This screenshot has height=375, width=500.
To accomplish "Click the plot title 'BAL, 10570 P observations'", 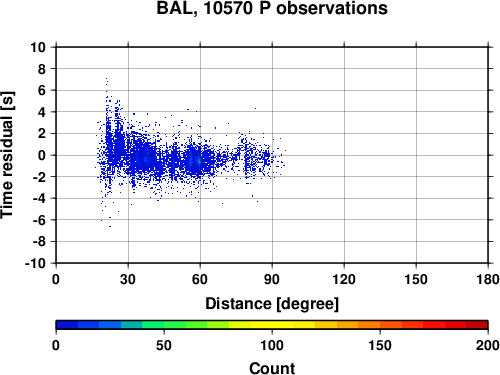I will pyautogui.click(x=272, y=8).
